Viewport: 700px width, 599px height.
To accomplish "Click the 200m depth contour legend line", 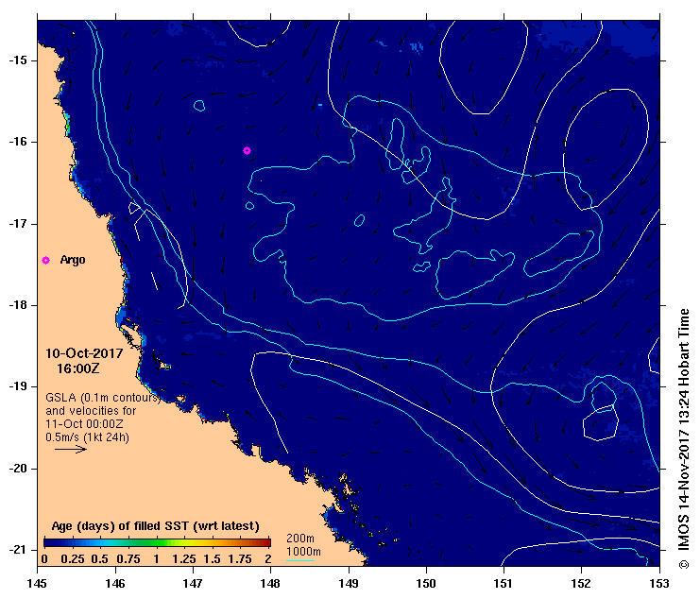I will click(299, 545).
